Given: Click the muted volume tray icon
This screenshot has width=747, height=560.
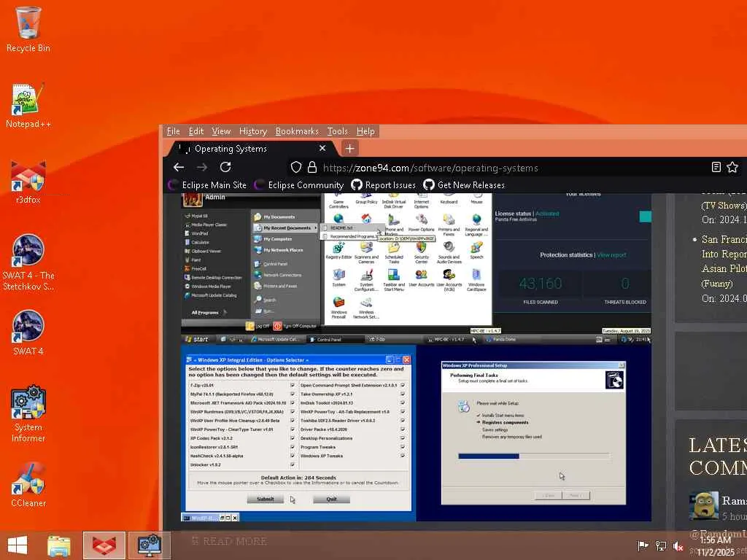Looking at the screenshot, I should (x=678, y=545).
